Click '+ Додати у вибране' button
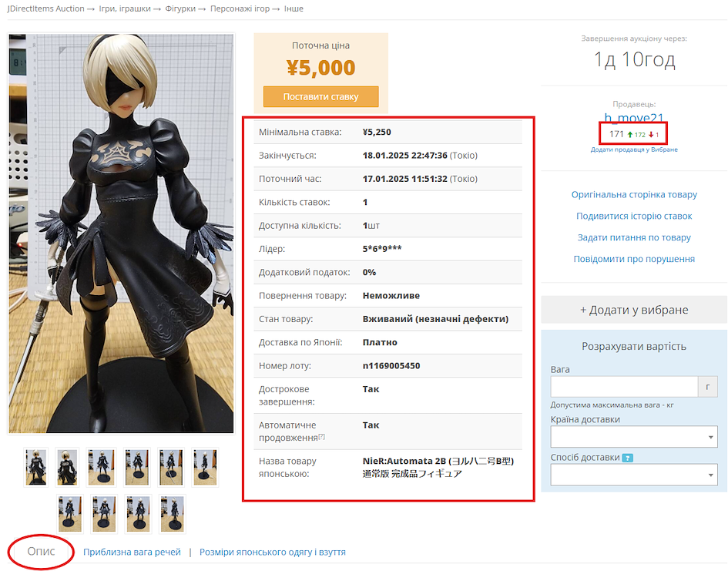Screen dimensions: 728x571 point(634,310)
